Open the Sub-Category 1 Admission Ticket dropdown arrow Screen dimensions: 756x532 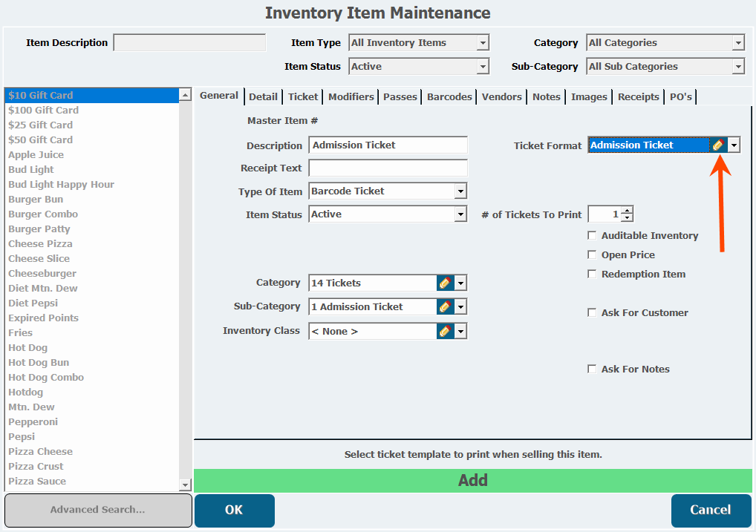(x=461, y=306)
